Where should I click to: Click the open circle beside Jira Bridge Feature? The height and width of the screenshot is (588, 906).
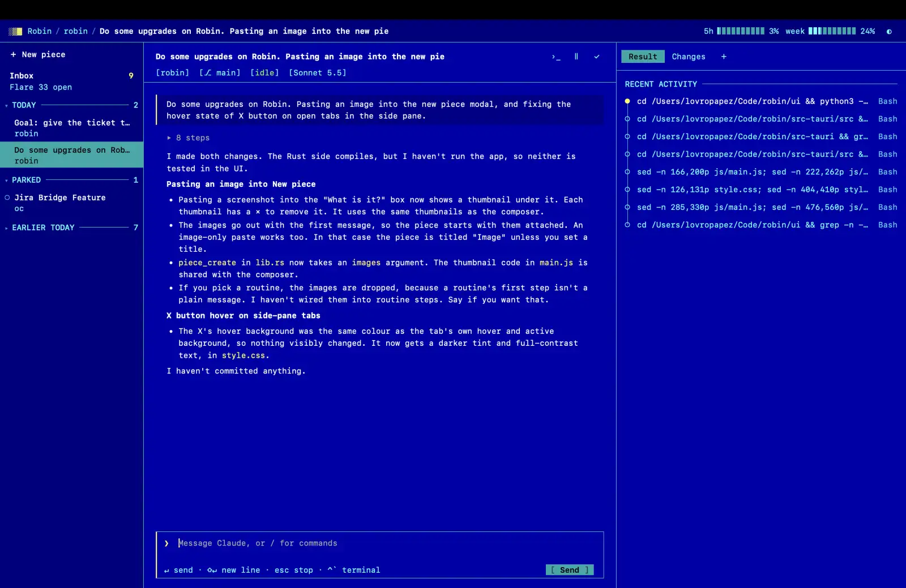coord(7,198)
